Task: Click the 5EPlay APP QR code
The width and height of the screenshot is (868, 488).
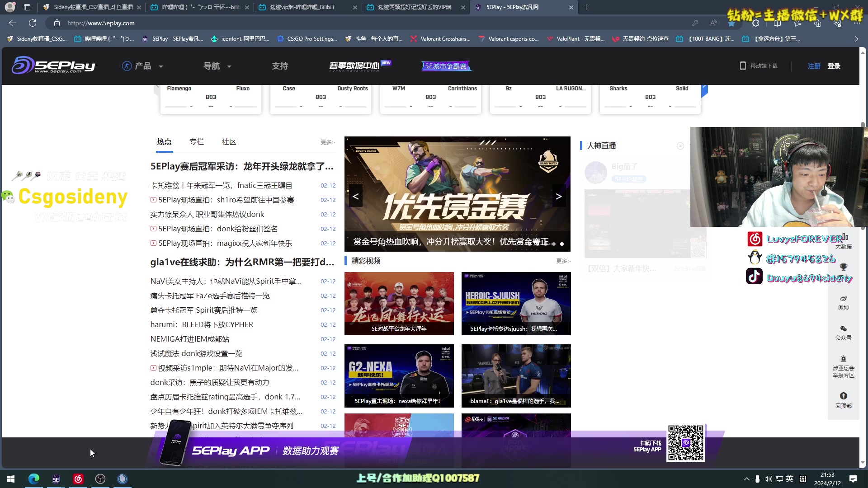Action: point(686,443)
